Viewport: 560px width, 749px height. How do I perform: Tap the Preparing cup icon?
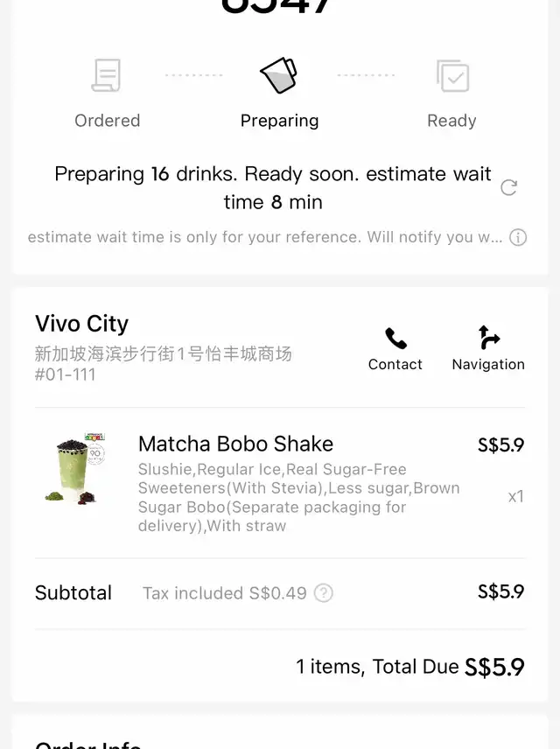tap(279, 75)
